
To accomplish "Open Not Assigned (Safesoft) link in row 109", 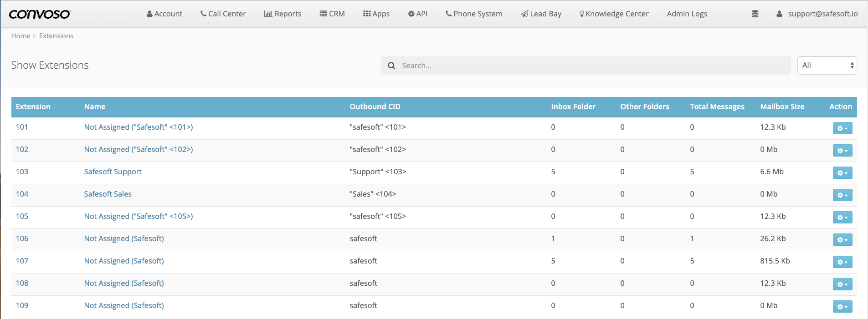I will (124, 306).
